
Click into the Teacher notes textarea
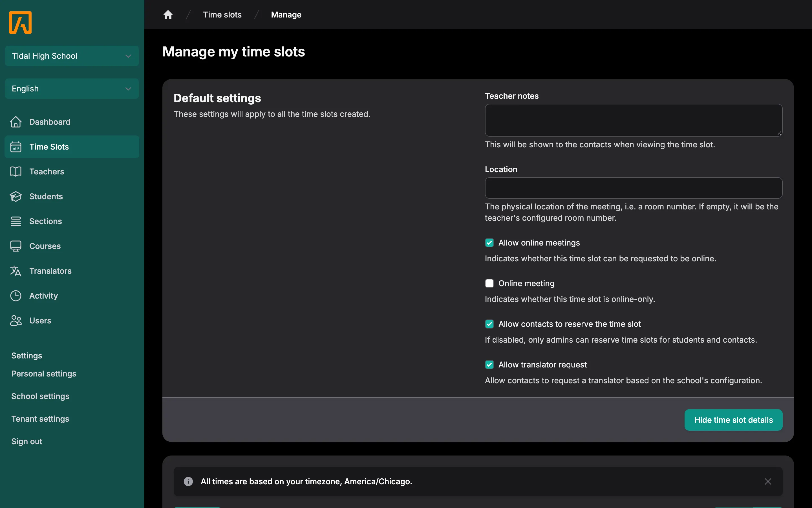634,120
